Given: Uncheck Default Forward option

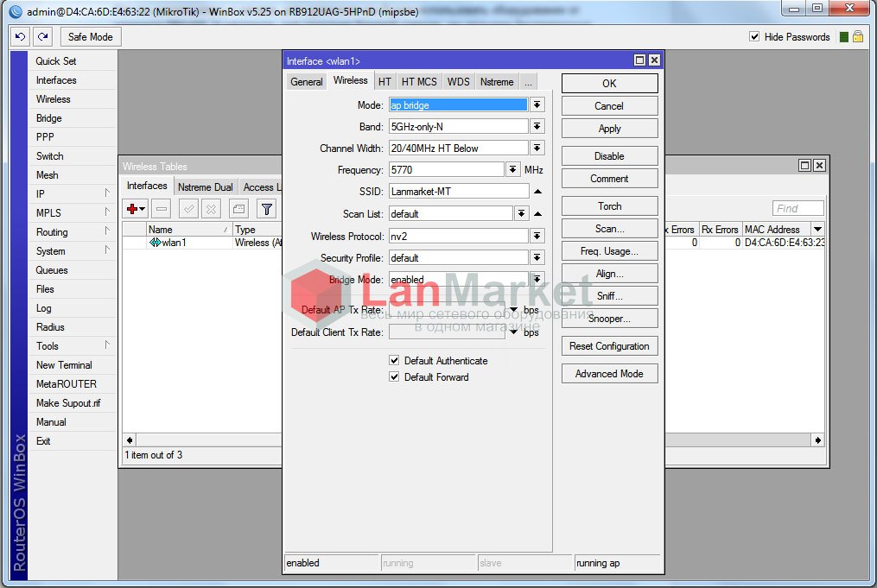Looking at the screenshot, I should pyautogui.click(x=395, y=377).
